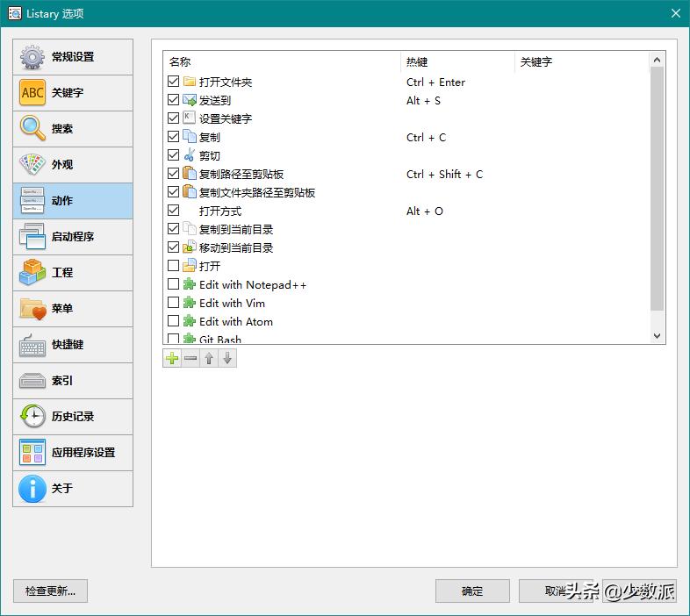Click the vertical scrollbar thumb
This screenshot has width=690, height=616.
point(657,189)
